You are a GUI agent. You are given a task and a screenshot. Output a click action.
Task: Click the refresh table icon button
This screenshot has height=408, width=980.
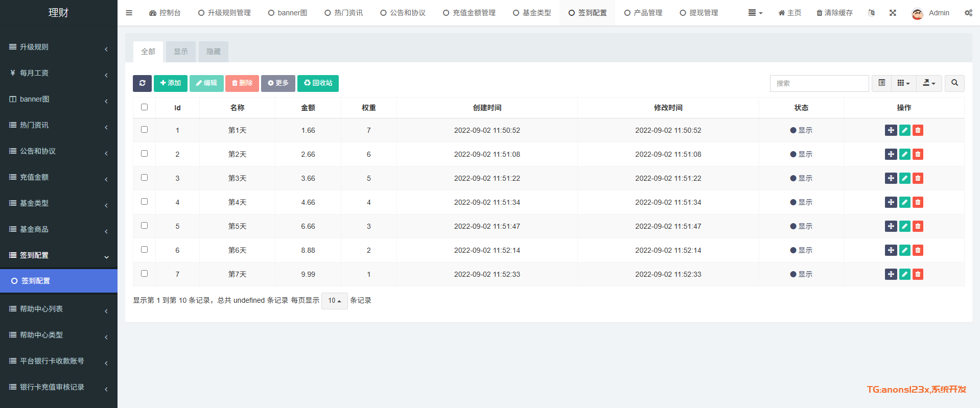[x=142, y=83]
